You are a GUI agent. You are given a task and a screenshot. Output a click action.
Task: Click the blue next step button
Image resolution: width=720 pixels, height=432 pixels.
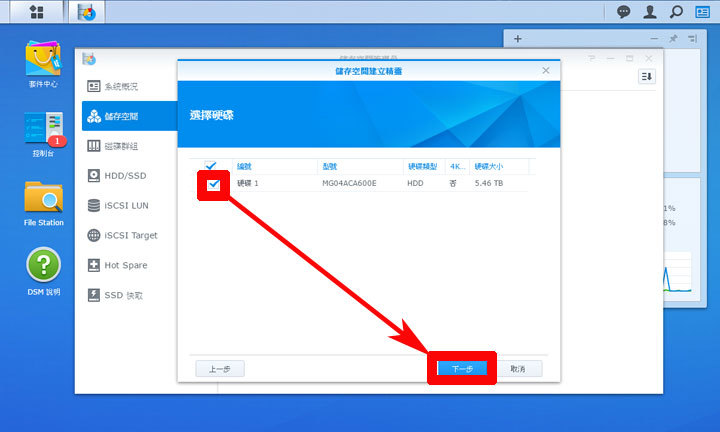[462, 369]
